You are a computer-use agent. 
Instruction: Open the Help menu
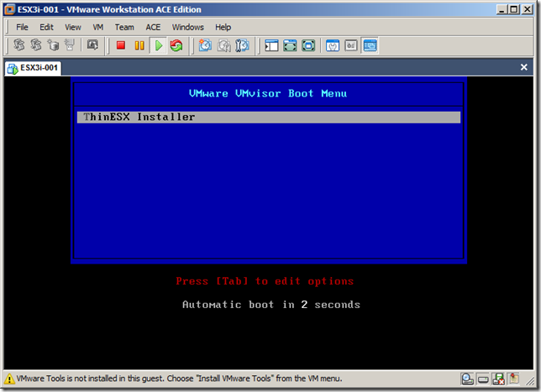click(223, 27)
